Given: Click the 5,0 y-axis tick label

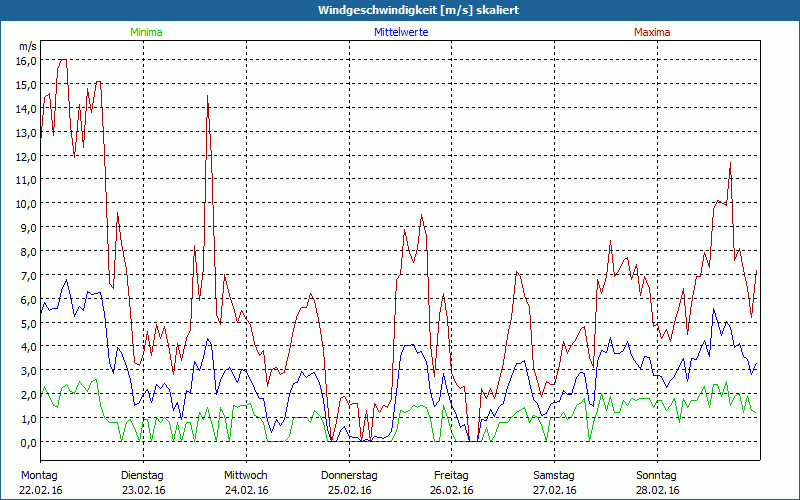Looking at the screenshot, I should [x=26, y=323].
